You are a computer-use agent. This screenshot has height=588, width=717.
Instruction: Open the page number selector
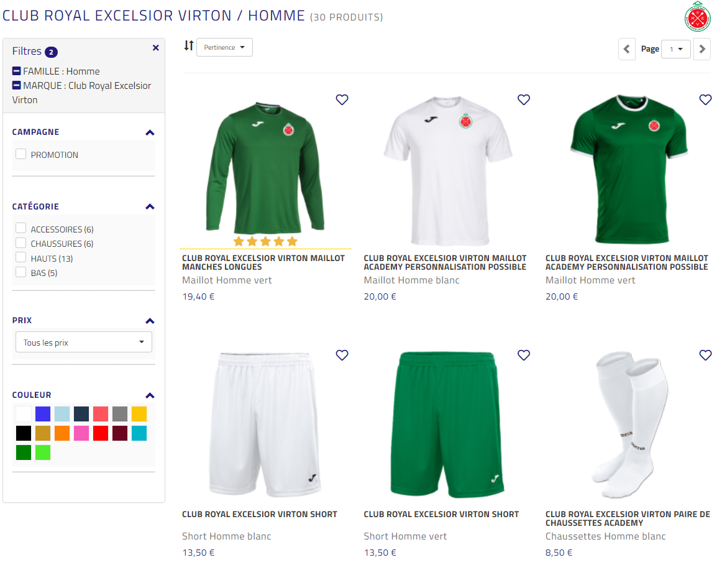click(x=676, y=48)
